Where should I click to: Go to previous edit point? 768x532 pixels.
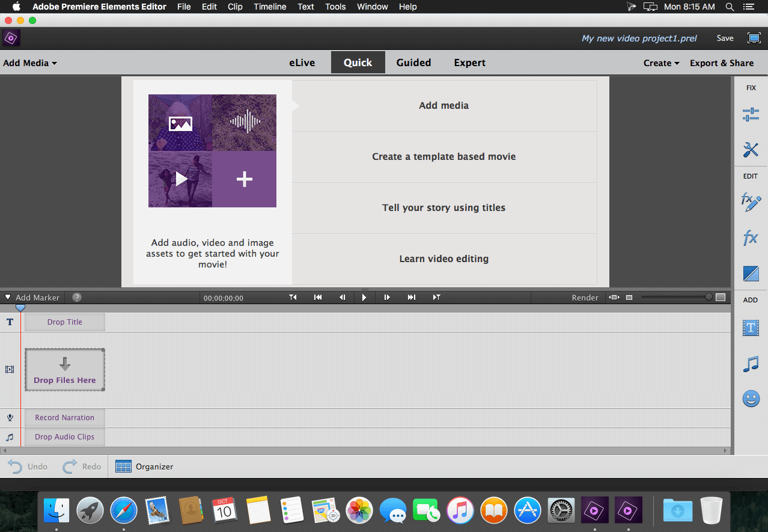(293, 297)
